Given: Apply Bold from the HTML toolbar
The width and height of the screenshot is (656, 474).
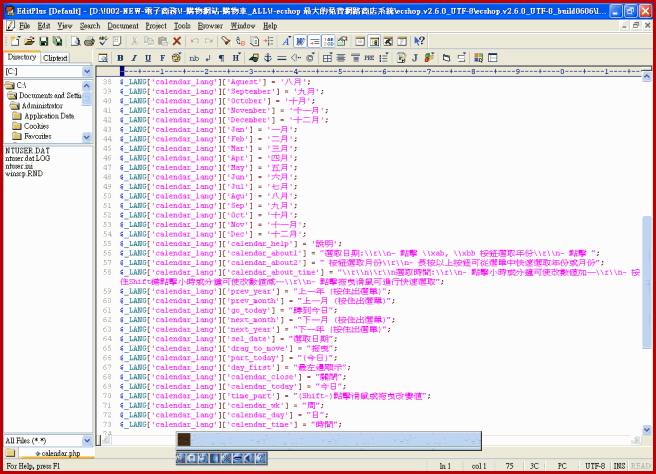Looking at the screenshot, I should 120,58.
